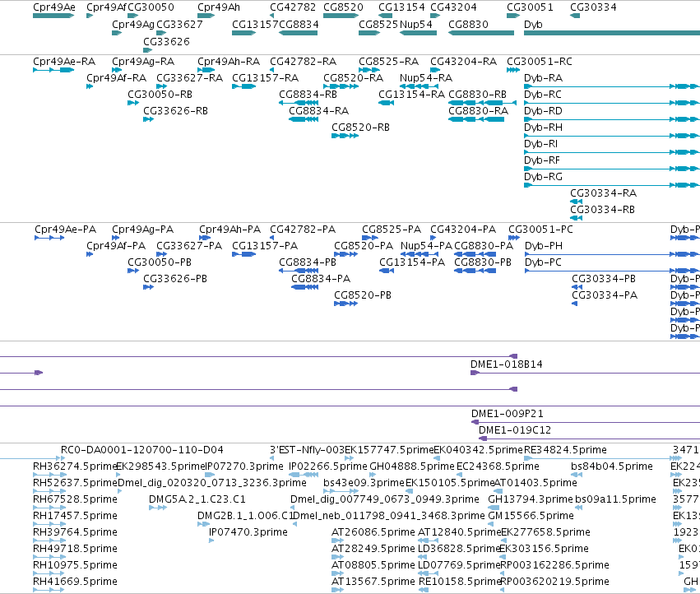Select the RH36274.5prime EST label
This screenshot has width=700, height=594.
pos(75,466)
